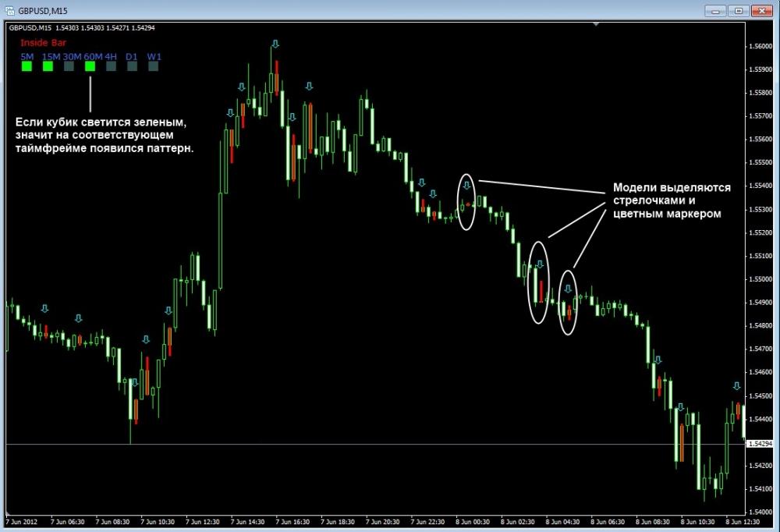Click the 1.55500 price axis label

(760, 162)
